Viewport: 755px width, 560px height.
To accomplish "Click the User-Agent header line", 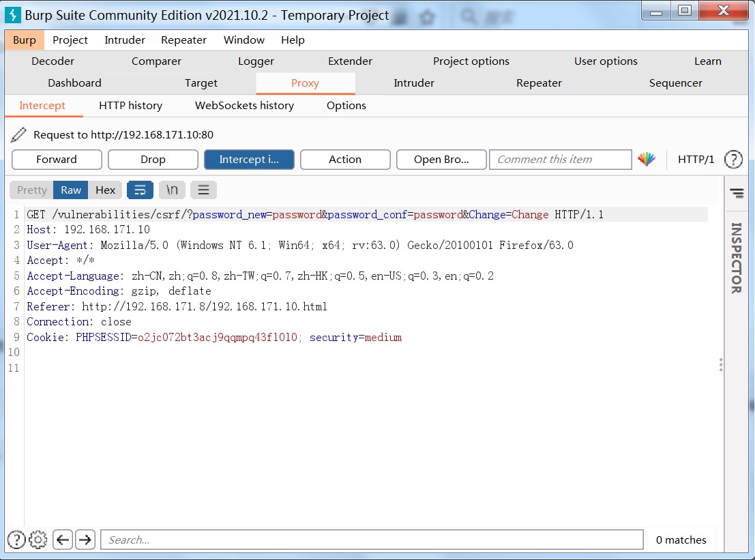I will click(300, 245).
